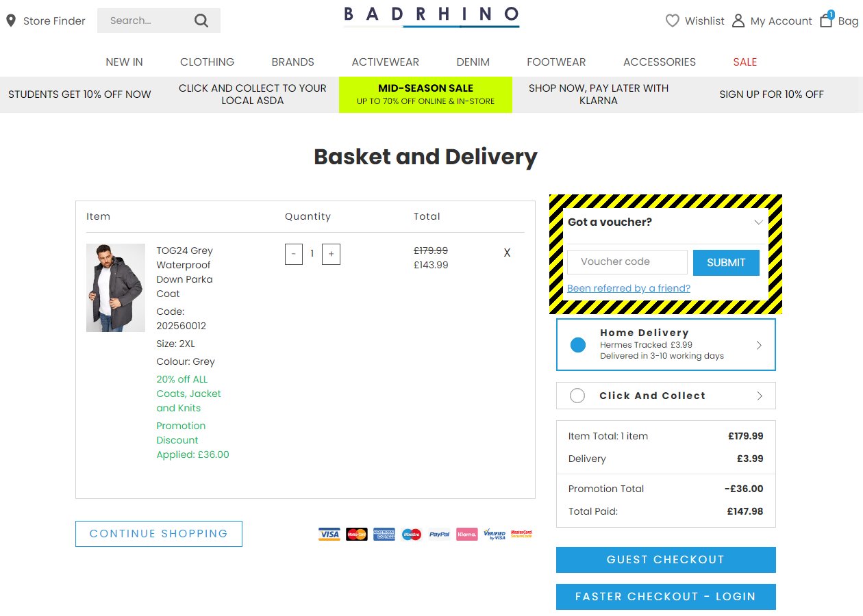
Task: Click the Visa payment icon
Action: pos(329,534)
